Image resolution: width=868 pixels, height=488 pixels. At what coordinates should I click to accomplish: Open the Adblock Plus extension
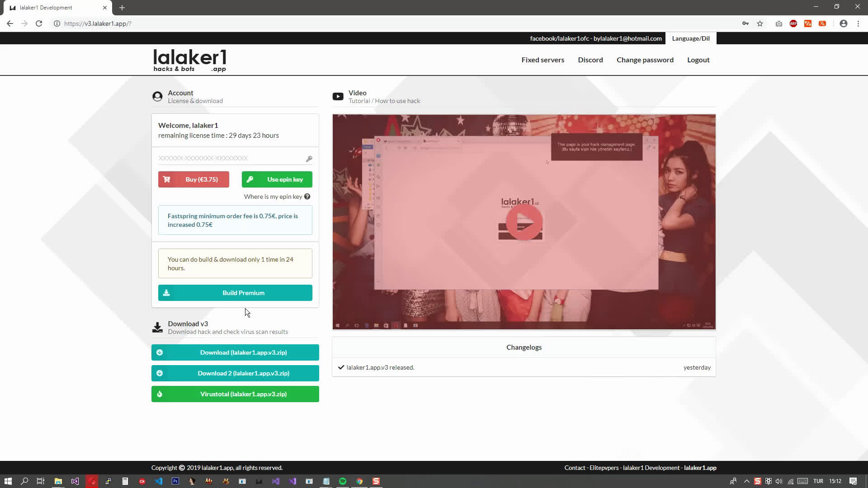[793, 23]
